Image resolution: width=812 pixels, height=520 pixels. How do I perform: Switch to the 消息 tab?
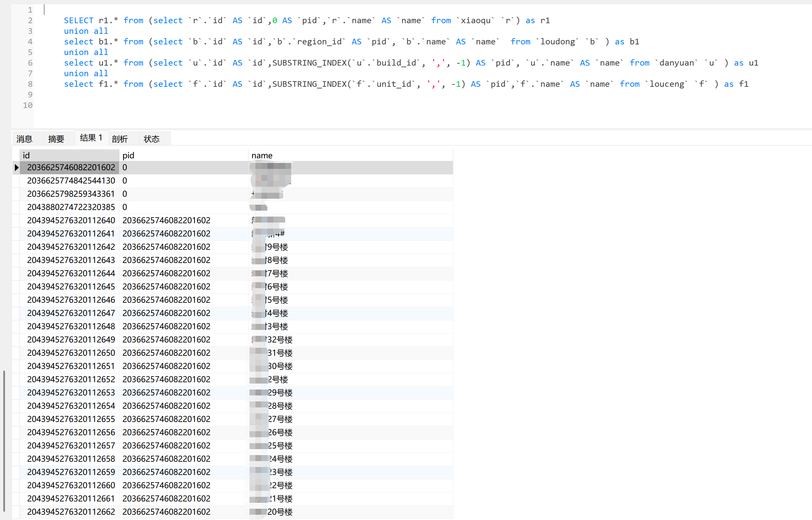tap(24, 139)
